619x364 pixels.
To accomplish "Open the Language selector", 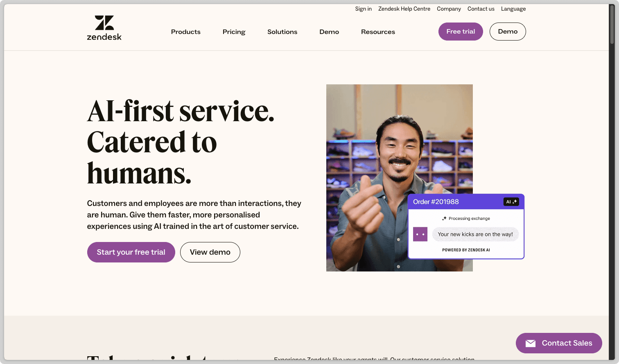I will tap(513, 9).
